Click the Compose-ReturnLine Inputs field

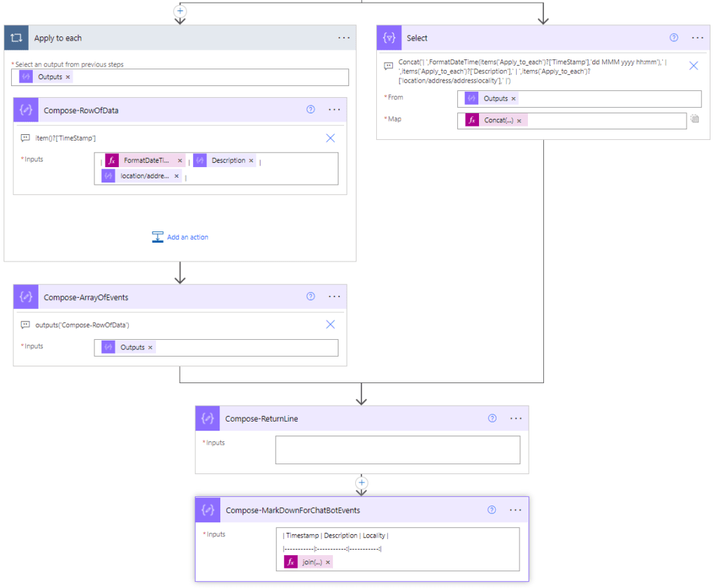(397, 450)
